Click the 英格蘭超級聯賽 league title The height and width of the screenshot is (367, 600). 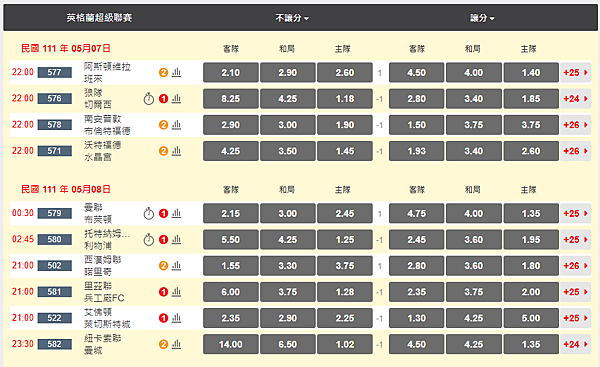coord(99,18)
